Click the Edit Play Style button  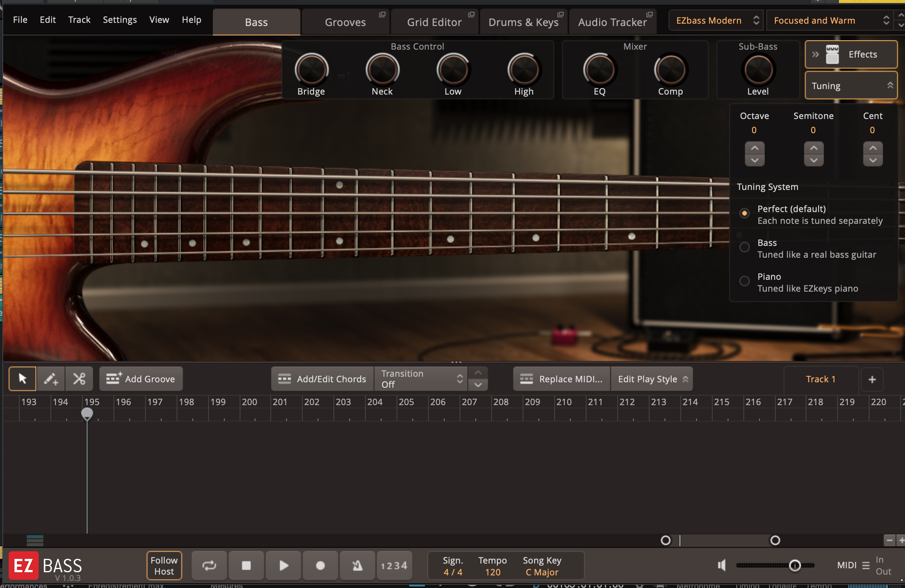(651, 379)
